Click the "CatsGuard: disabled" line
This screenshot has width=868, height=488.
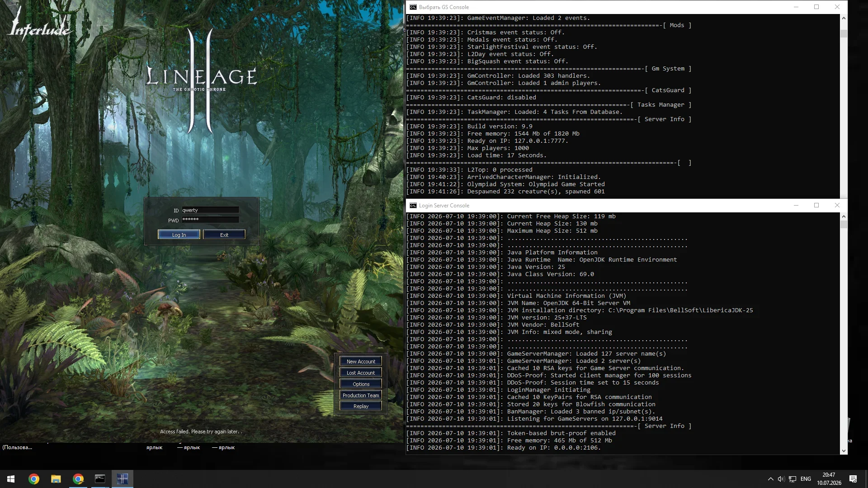471,98
